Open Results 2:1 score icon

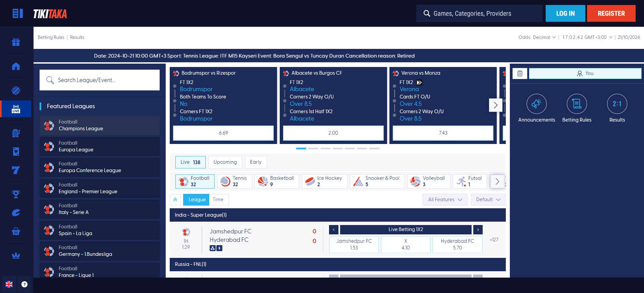pyautogui.click(x=617, y=104)
